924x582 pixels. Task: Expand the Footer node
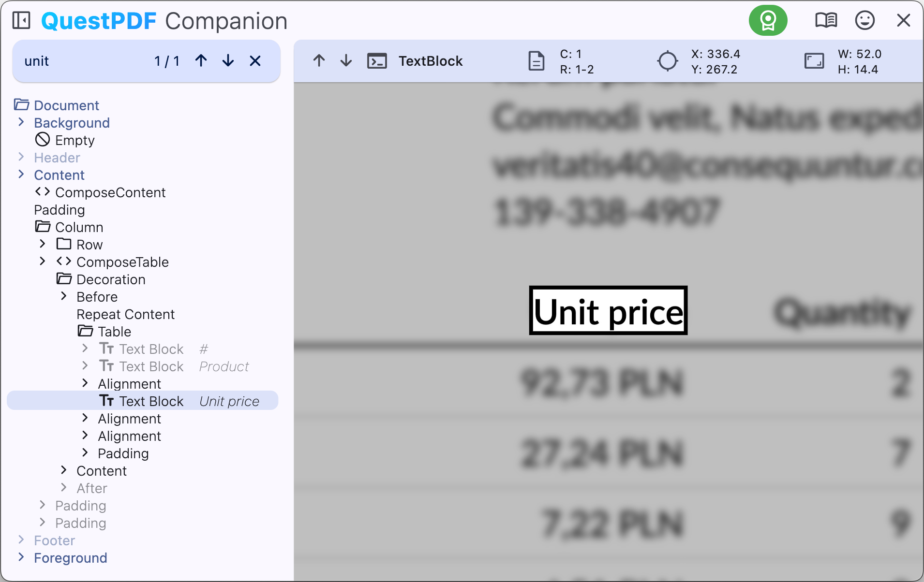[x=21, y=540]
